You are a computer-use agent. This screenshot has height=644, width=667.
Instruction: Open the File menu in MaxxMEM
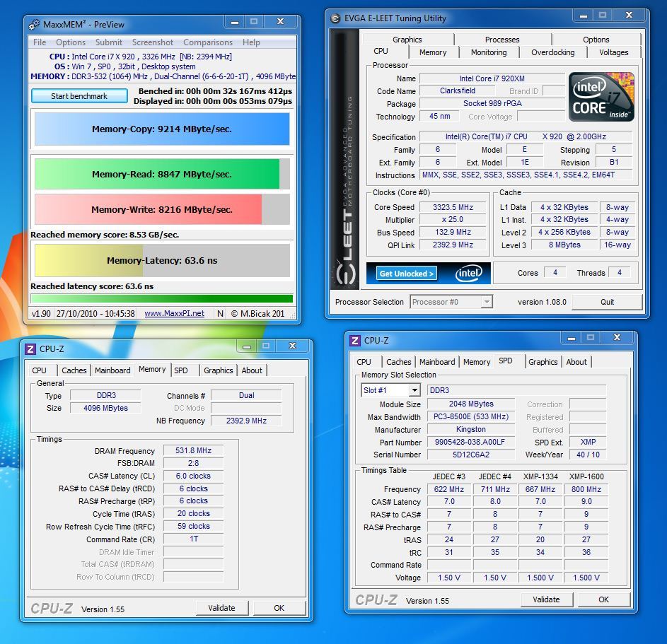[x=40, y=42]
